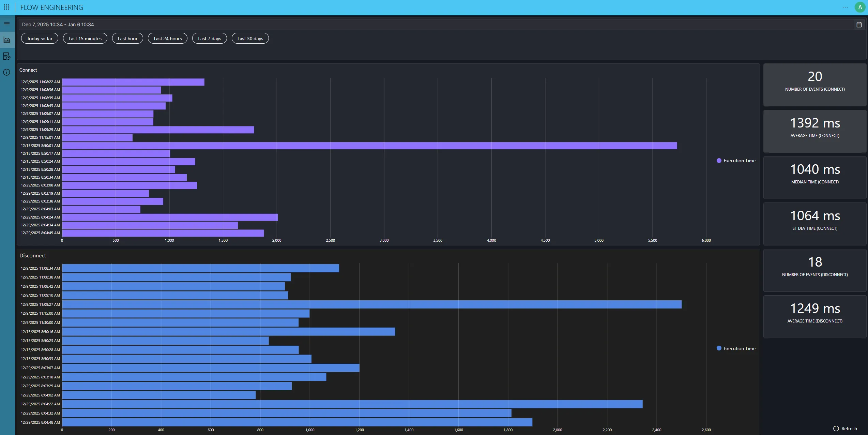Click Disconnect bar for 12/29/2025 8:04:32 AM
This screenshot has width=868, height=435.
(x=287, y=413)
